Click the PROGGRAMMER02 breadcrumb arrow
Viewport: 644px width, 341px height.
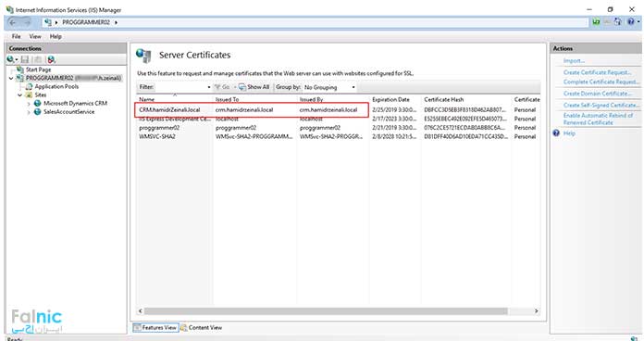click(x=116, y=22)
